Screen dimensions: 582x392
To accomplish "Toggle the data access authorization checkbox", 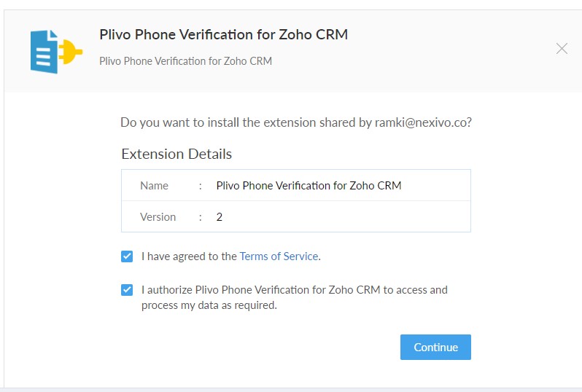I will coord(127,290).
